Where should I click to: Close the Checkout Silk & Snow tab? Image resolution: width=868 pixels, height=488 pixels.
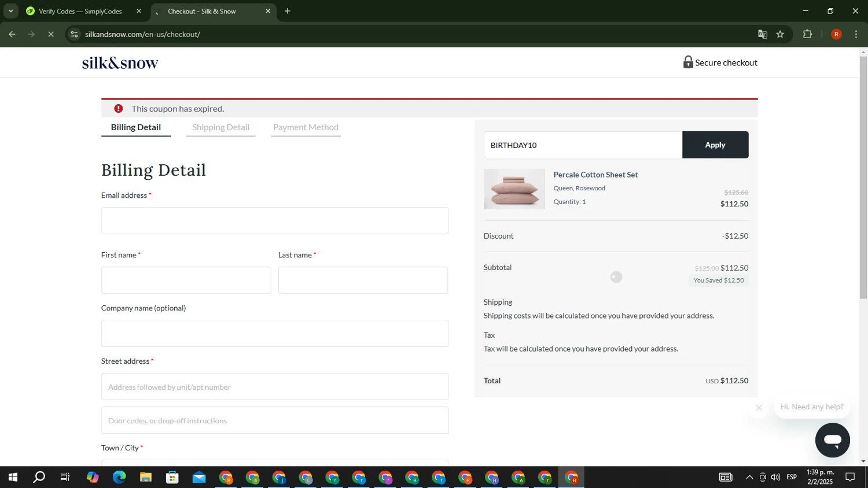pyautogui.click(x=268, y=11)
